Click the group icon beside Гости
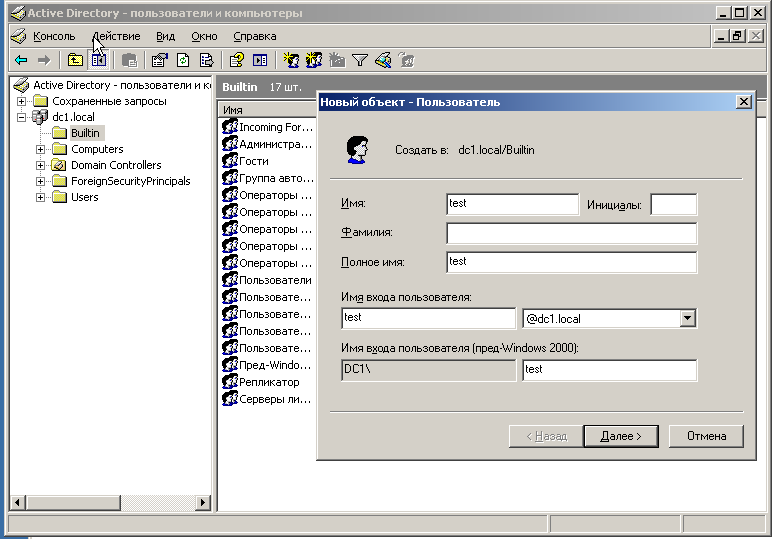 230,160
